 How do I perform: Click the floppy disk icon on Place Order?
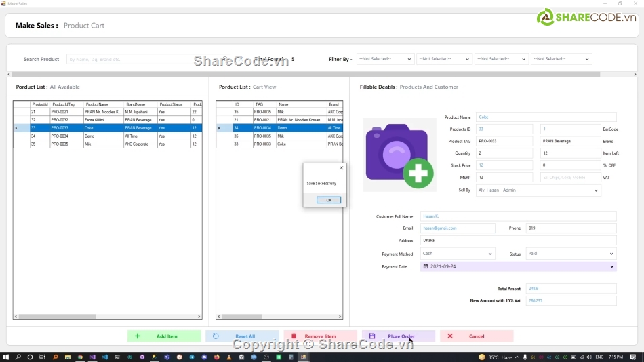371,336
